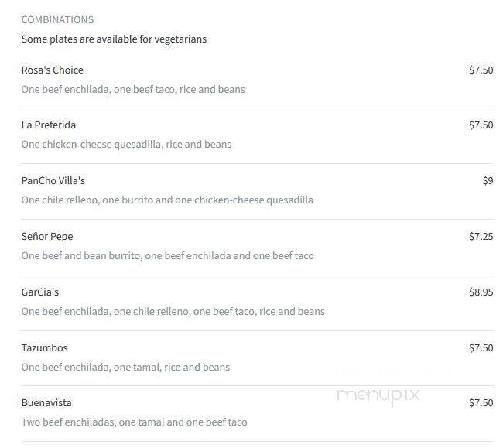Click Rosa's Choice enchilada and taco description
Viewport: 503px width, 448px height.
(133, 89)
